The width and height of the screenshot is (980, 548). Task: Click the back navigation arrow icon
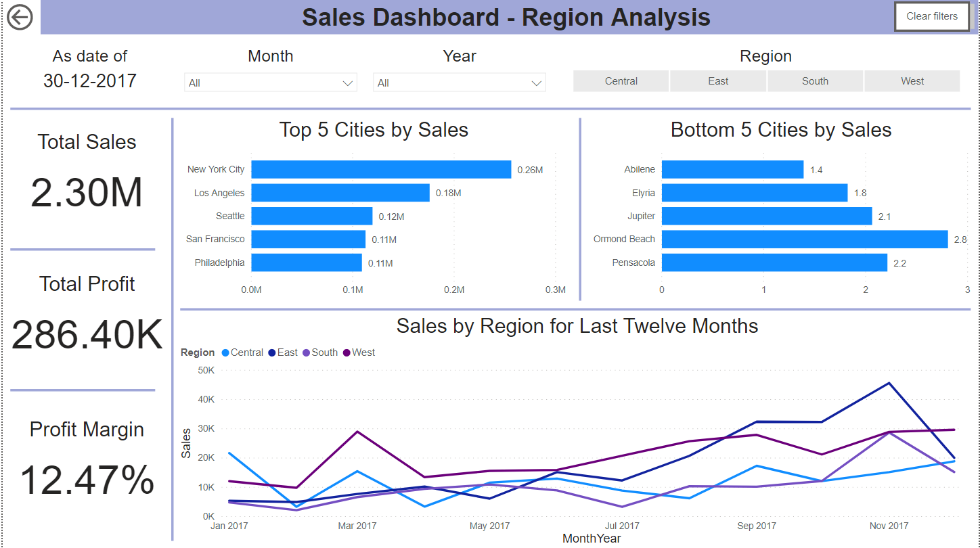(x=20, y=17)
